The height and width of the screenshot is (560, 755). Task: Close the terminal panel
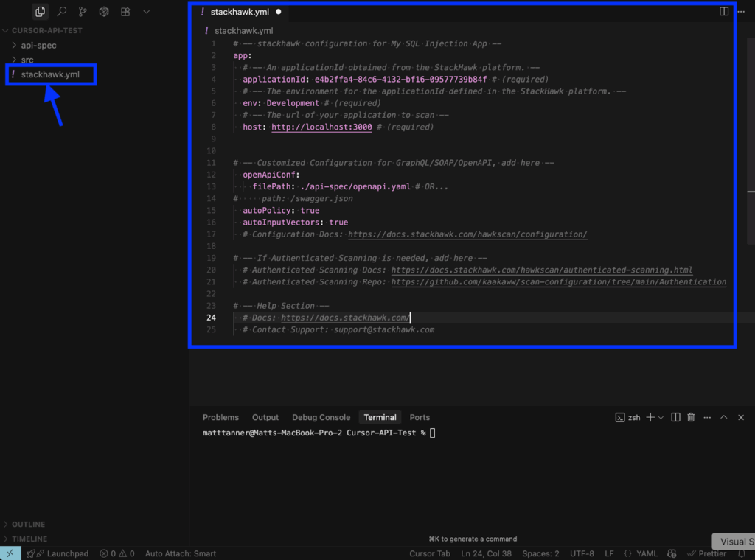[x=741, y=417]
